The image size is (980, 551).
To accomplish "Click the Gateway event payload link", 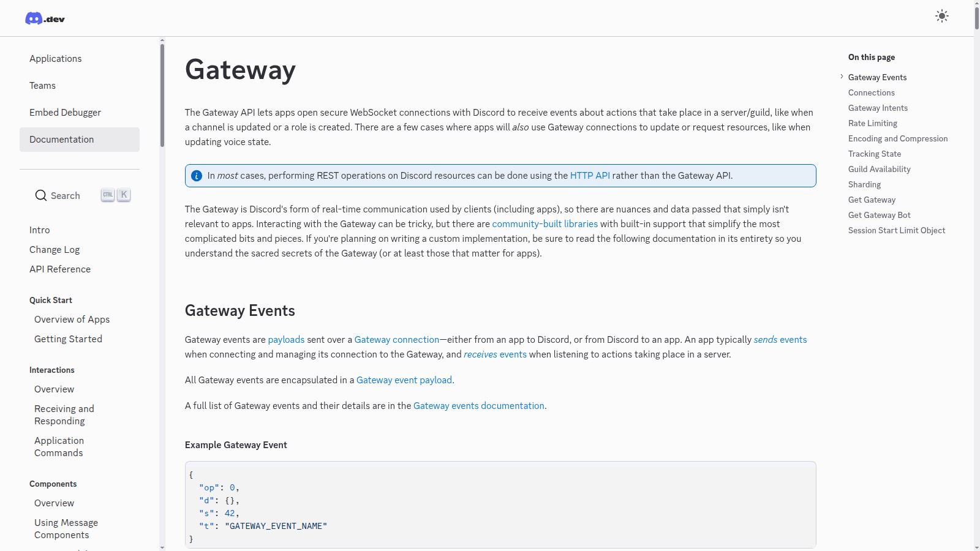I will 404,380.
